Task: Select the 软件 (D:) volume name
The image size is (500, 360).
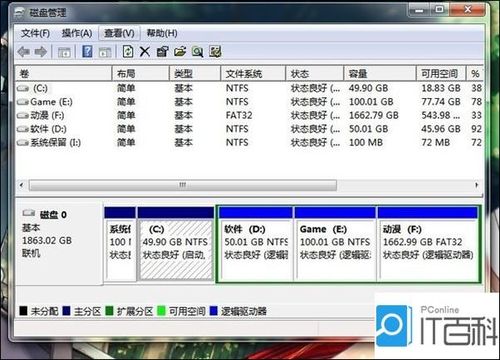Action: pos(49,129)
